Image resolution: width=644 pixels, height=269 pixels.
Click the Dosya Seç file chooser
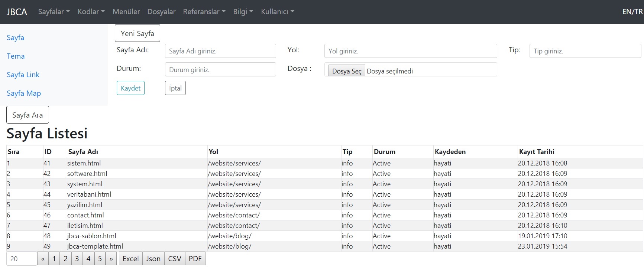coord(346,71)
